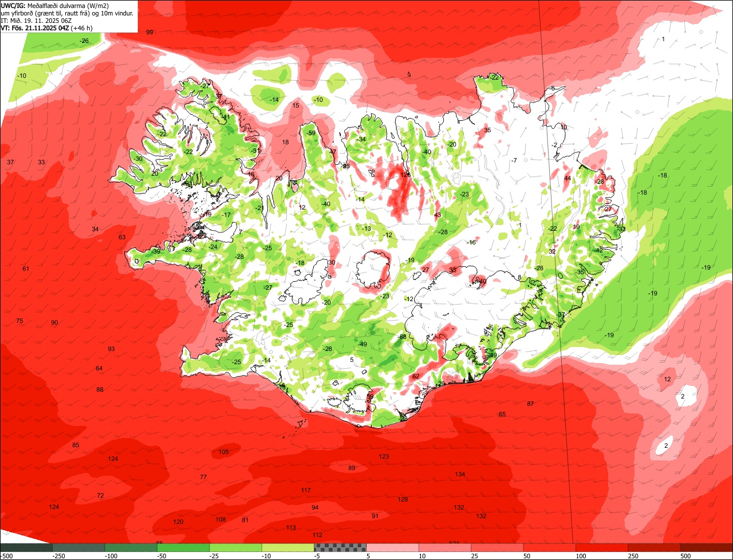The width and height of the screenshot is (733, 560).
Task: Click the ocean flux value 113
Action: 291,527
